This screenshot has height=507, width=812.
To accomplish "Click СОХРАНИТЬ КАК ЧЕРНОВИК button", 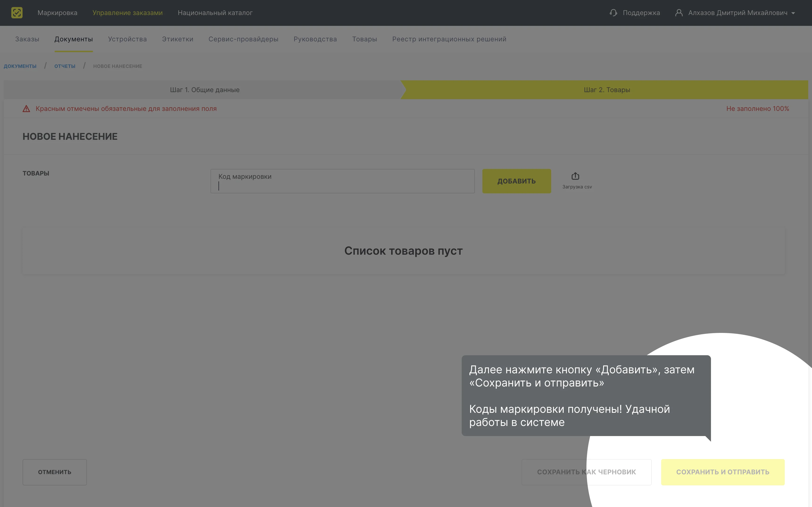I will [x=586, y=472].
